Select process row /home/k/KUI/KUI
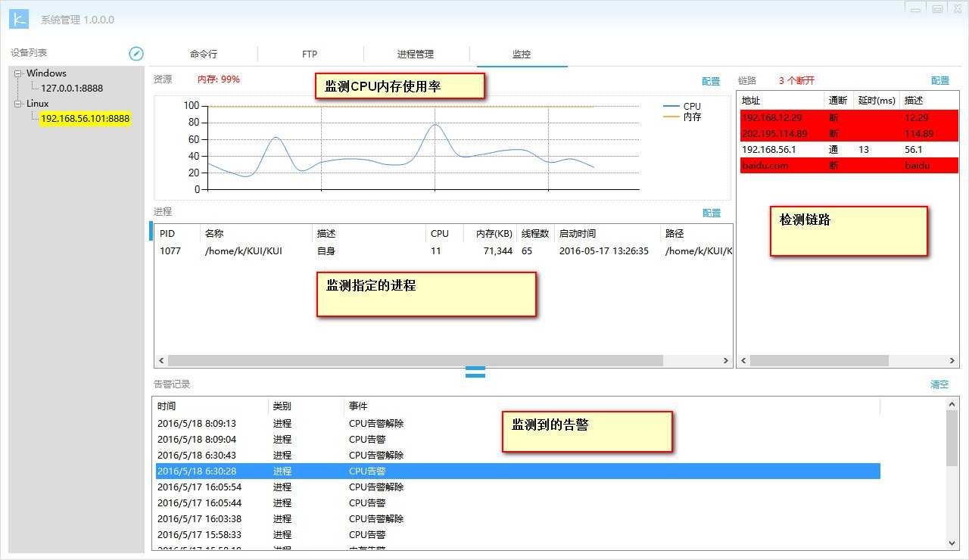The width and height of the screenshot is (969, 560). pos(444,250)
